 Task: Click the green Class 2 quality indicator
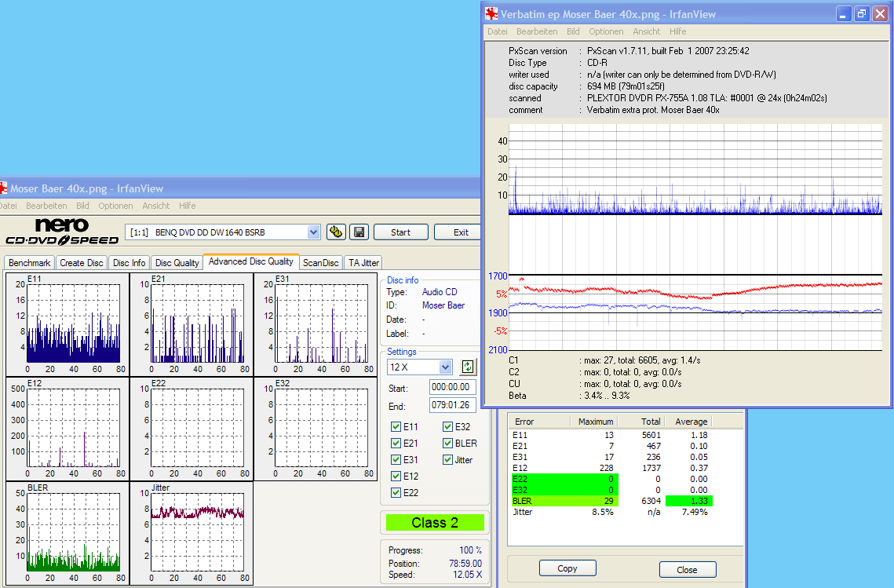coord(434,522)
